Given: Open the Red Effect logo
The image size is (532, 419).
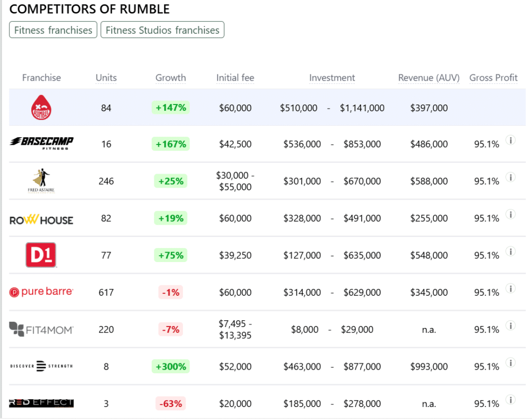Looking at the screenshot, I should pos(42,403).
